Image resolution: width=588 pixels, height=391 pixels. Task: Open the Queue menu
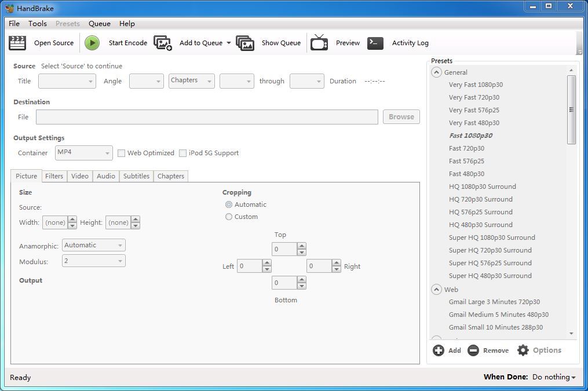(100, 23)
